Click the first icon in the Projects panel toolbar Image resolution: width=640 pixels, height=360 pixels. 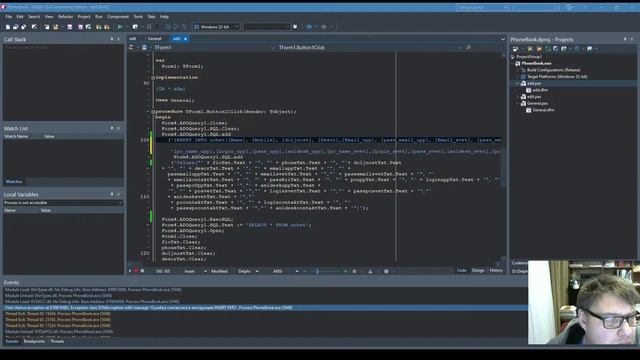tap(516, 49)
